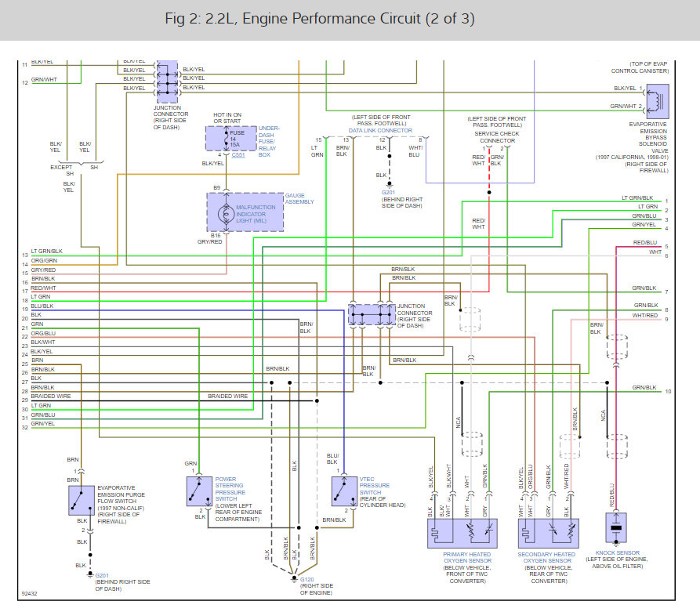Click the 'EVAPORATIVE EMISSION PURGE FLOW SWITCH' label
Viewport: 700px width, 612px height.
121,494
